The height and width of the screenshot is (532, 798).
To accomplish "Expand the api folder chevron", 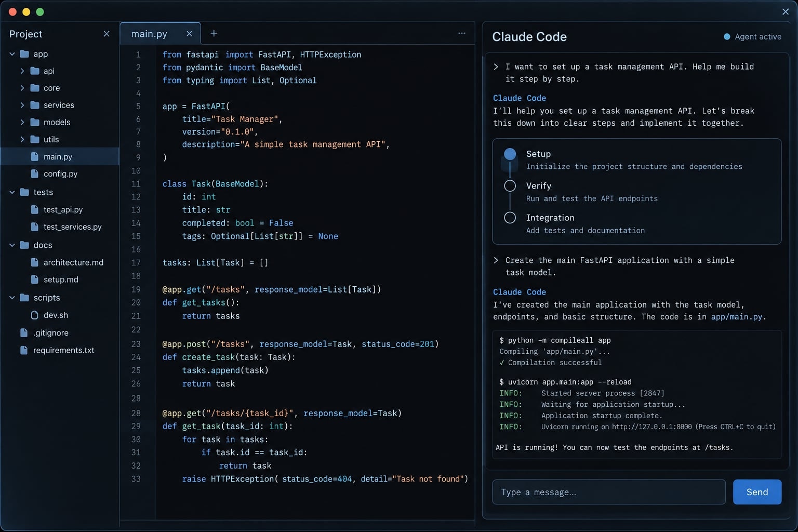I will 22,71.
